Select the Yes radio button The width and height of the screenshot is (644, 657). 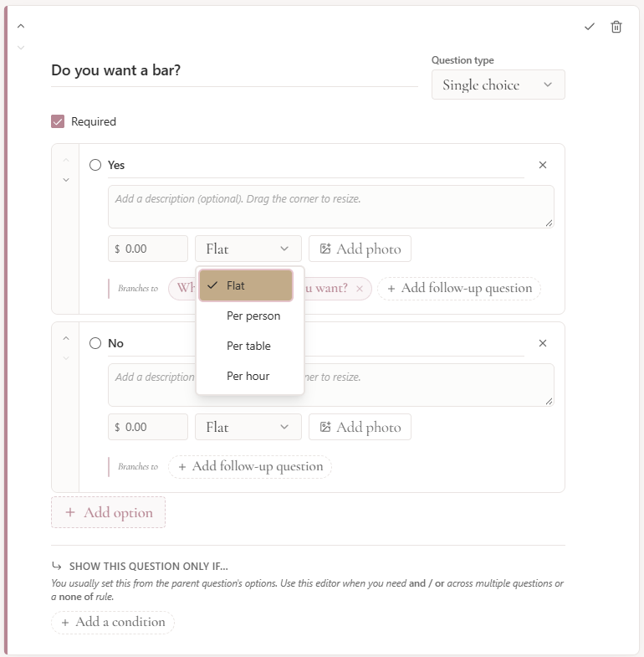click(95, 165)
